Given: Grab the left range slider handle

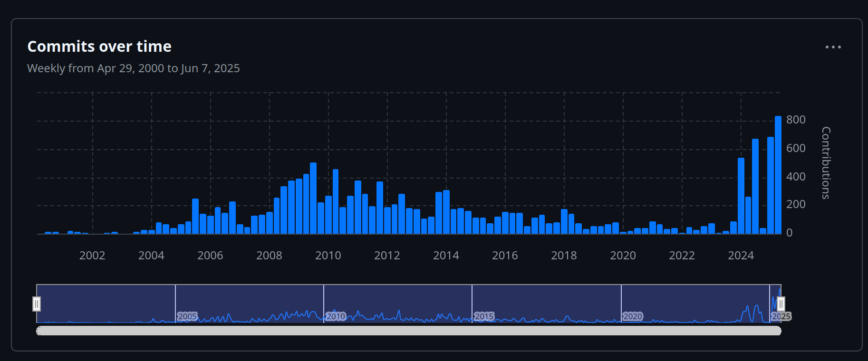Looking at the screenshot, I should click(37, 304).
